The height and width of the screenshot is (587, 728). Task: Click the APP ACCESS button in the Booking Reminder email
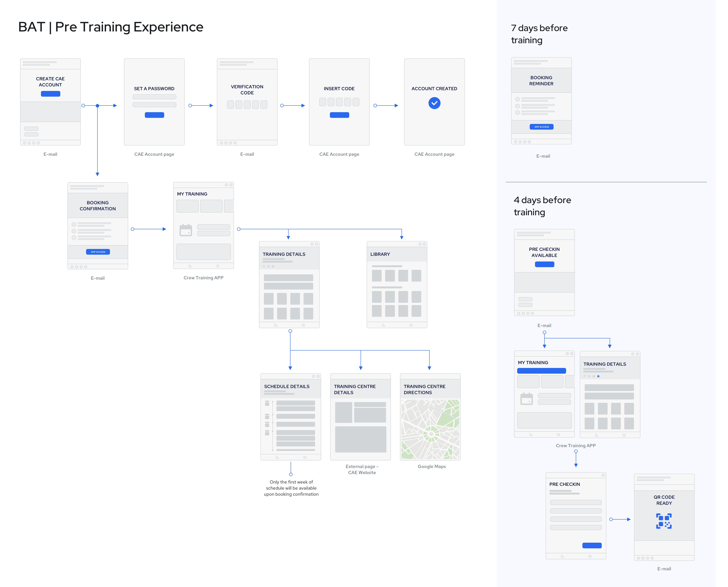(x=541, y=127)
